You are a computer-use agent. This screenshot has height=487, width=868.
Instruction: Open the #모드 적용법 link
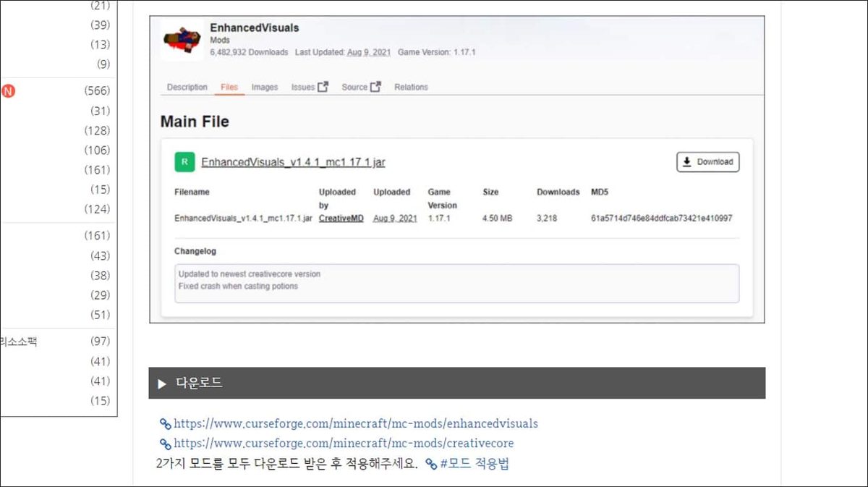[475, 464]
